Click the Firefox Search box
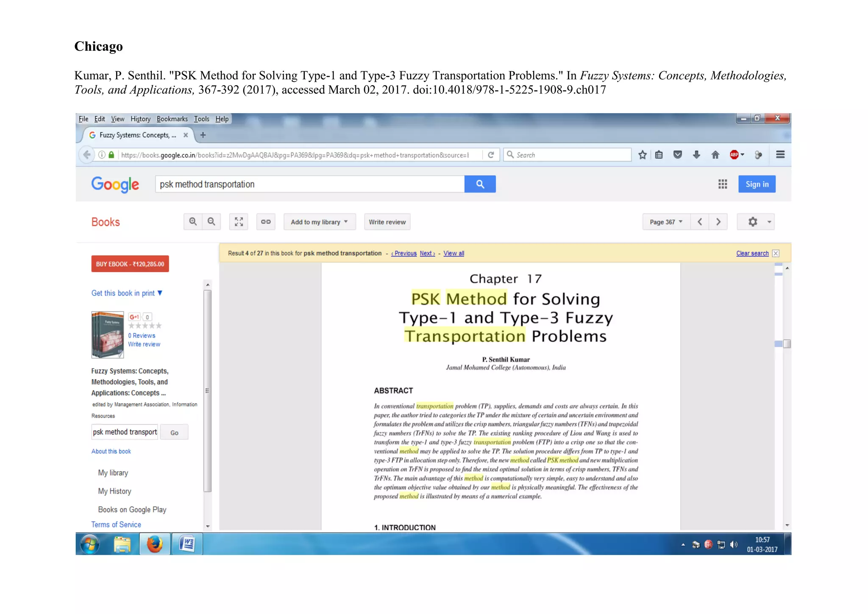Viewport: 868px width, 614px height. (x=567, y=155)
